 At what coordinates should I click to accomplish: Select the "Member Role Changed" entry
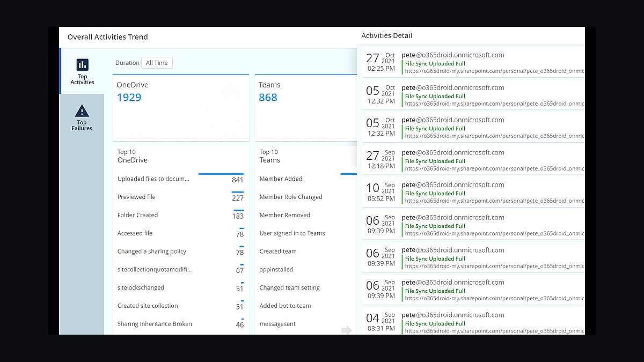pos(291,197)
